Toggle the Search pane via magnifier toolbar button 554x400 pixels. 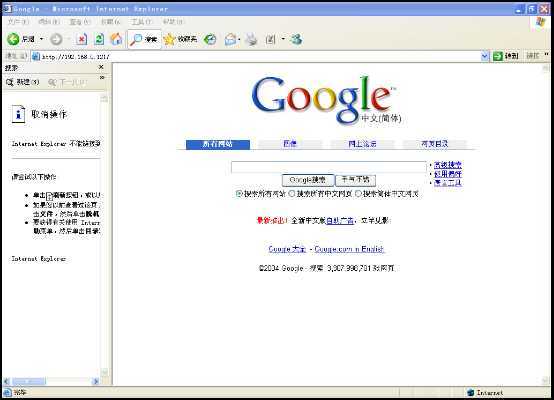[x=144, y=39]
